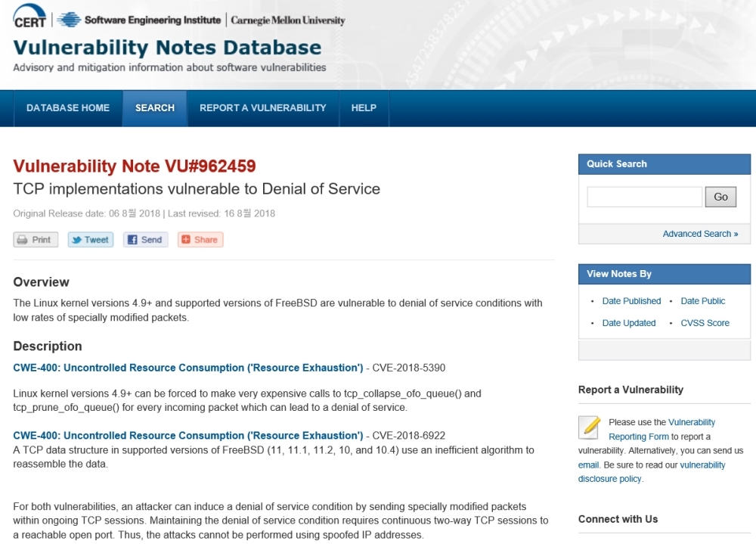Tweet this vulnerability note

[x=91, y=240]
